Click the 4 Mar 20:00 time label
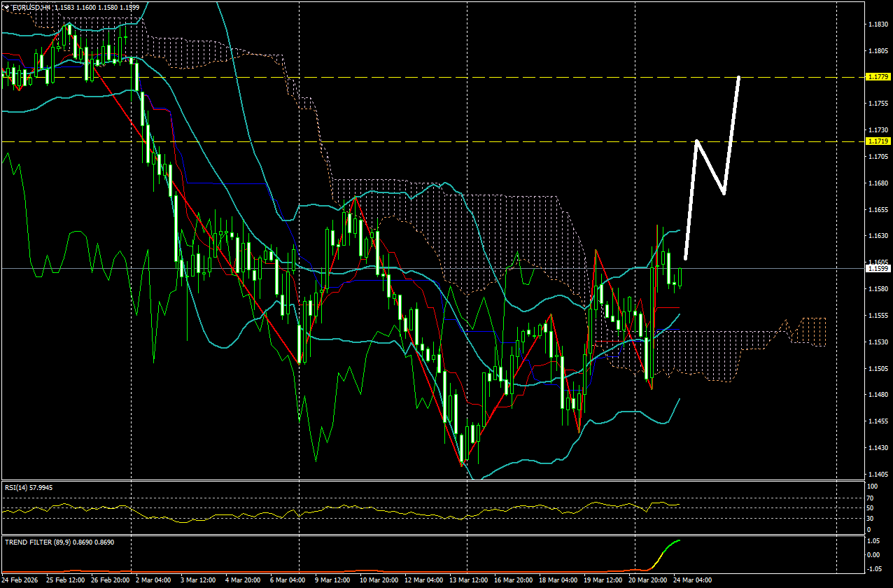This screenshot has width=893, height=588. [x=244, y=580]
